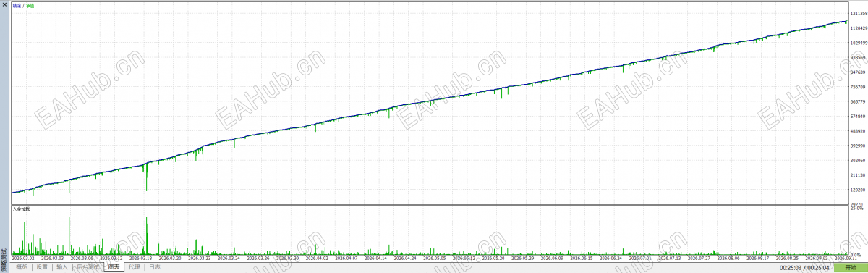The image size is (868, 273).
Task: Click the 0.0% deposit load label
Action: (856, 255)
